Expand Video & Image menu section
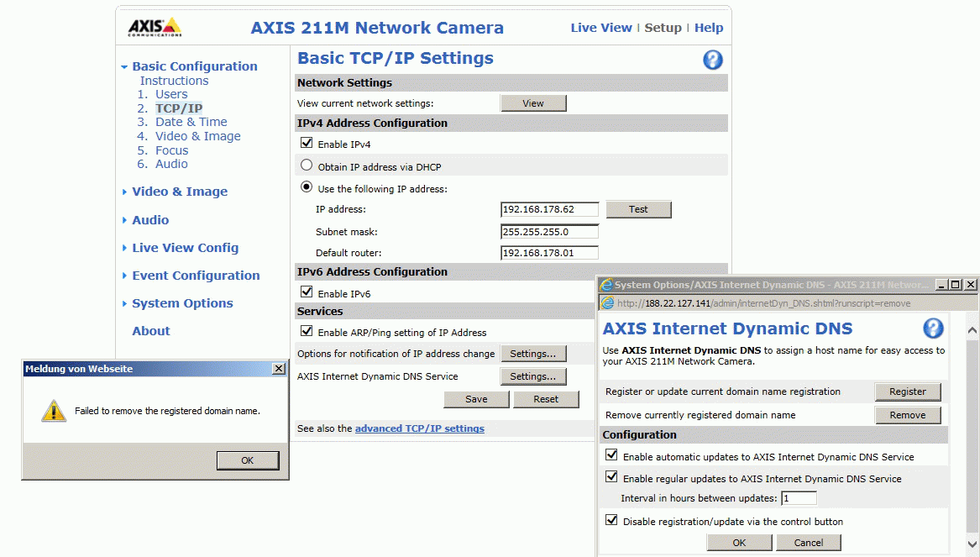The height and width of the screenshot is (557, 980). point(124,192)
